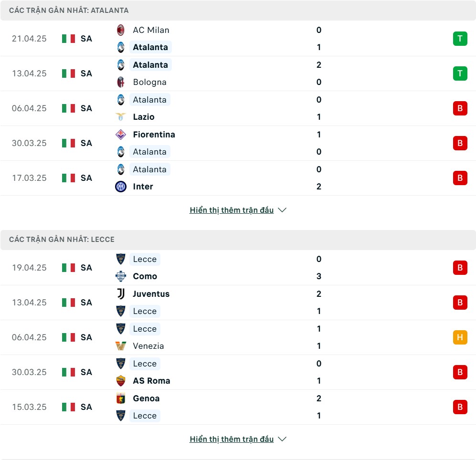Click green T badge for AC Milan match
This screenshot has height=460, width=476.
pyautogui.click(x=460, y=39)
